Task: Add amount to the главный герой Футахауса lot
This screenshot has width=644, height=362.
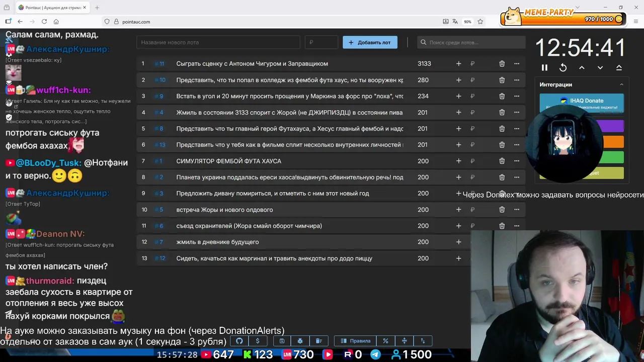Action: [x=458, y=129]
